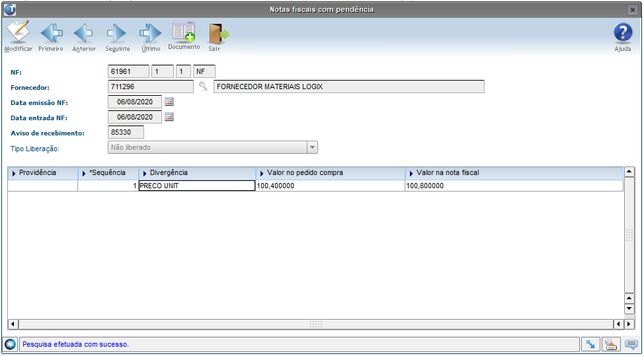
Task: Click the vertical scrollbar track of the grid
Action: coord(629,235)
